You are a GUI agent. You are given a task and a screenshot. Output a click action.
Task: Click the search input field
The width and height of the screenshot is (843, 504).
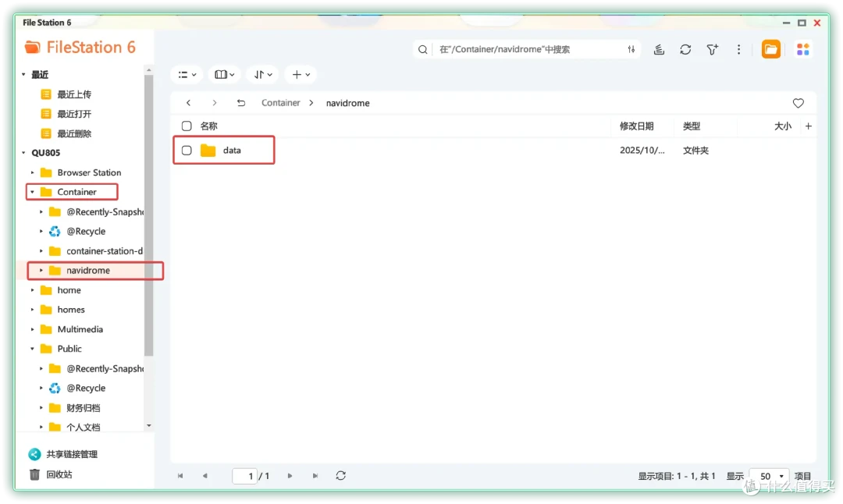point(529,49)
